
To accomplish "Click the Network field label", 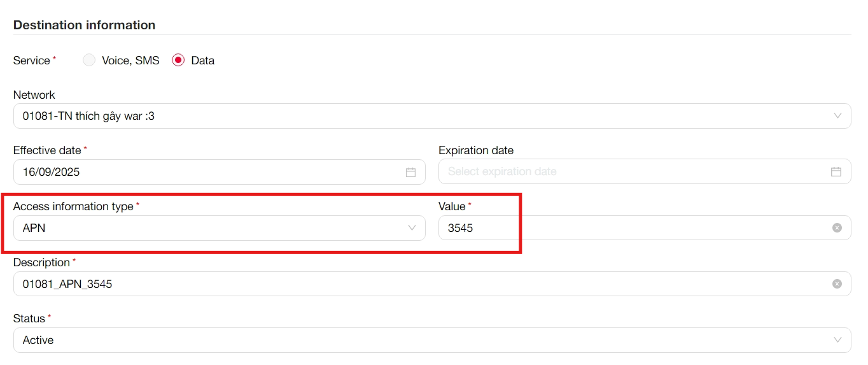I will pyautogui.click(x=34, y=95).
